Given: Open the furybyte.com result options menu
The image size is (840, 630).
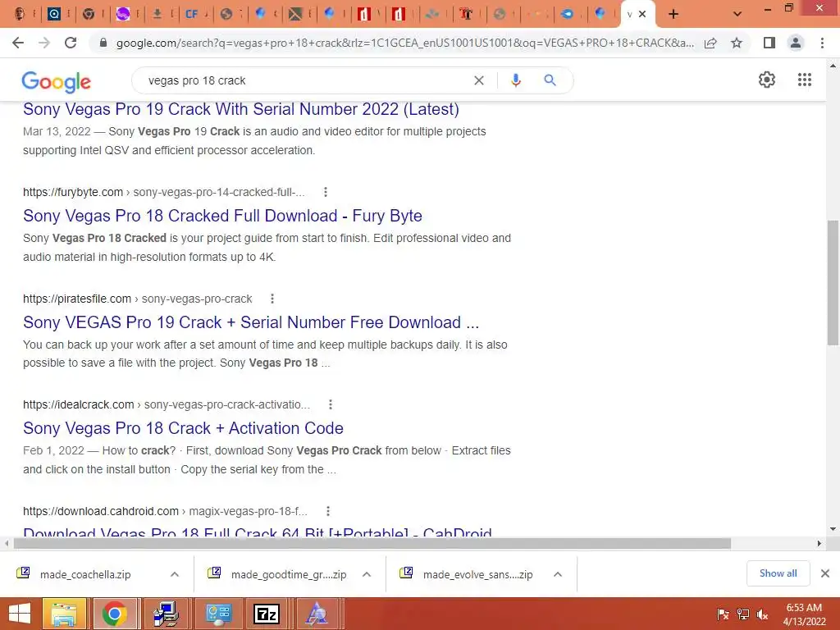Looking at the screenshot, I should 325,192.
